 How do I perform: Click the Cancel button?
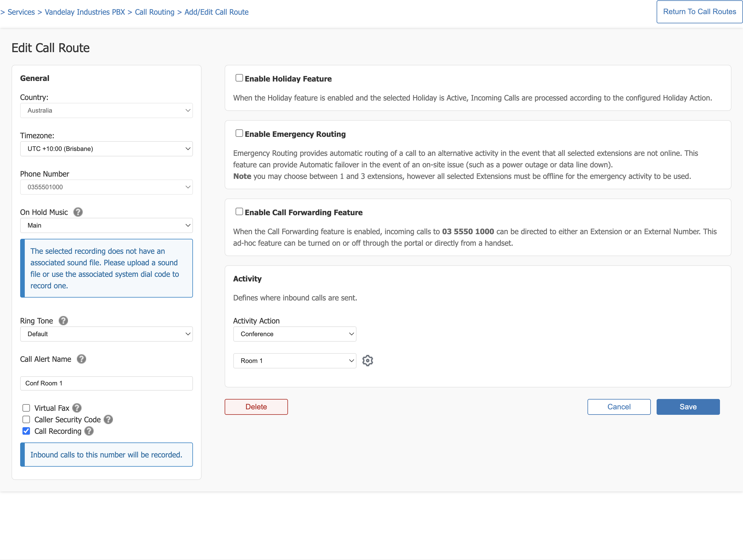(619, 406)
